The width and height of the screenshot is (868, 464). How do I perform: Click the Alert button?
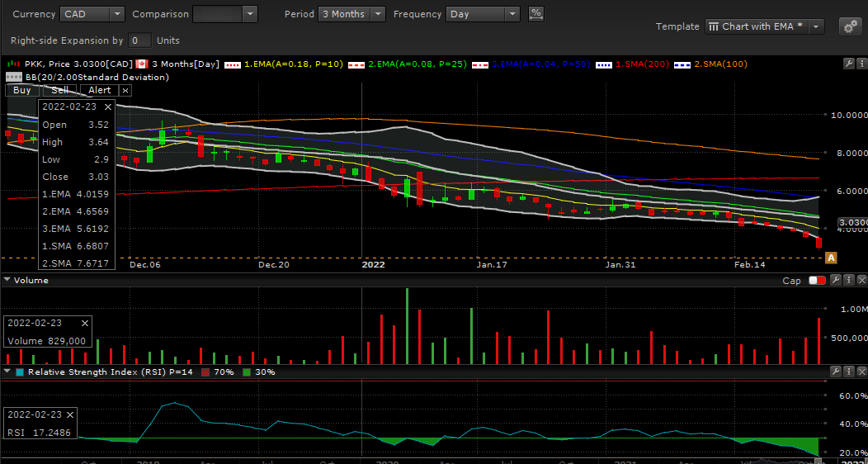tap(100, 90)
